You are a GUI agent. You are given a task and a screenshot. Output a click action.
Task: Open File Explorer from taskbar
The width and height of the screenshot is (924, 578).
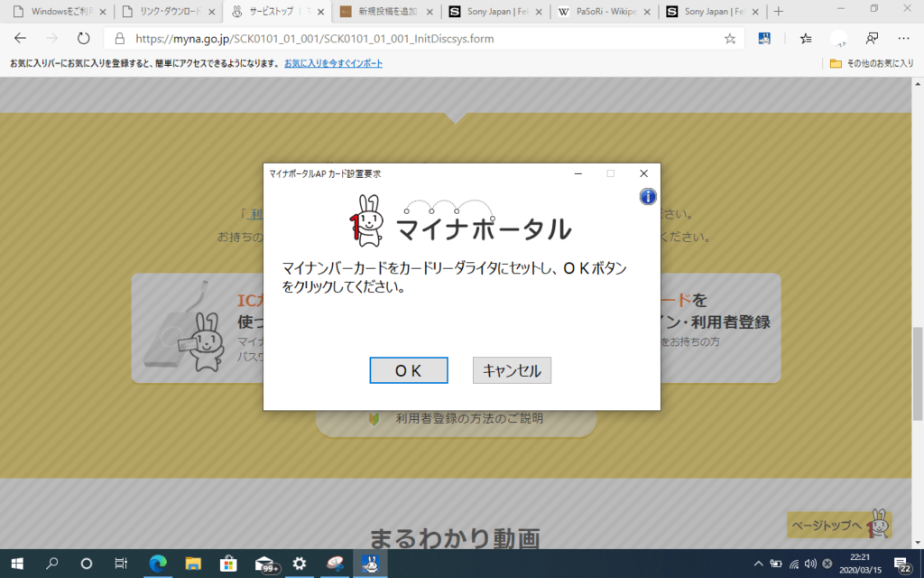click(x=193, y=564)
